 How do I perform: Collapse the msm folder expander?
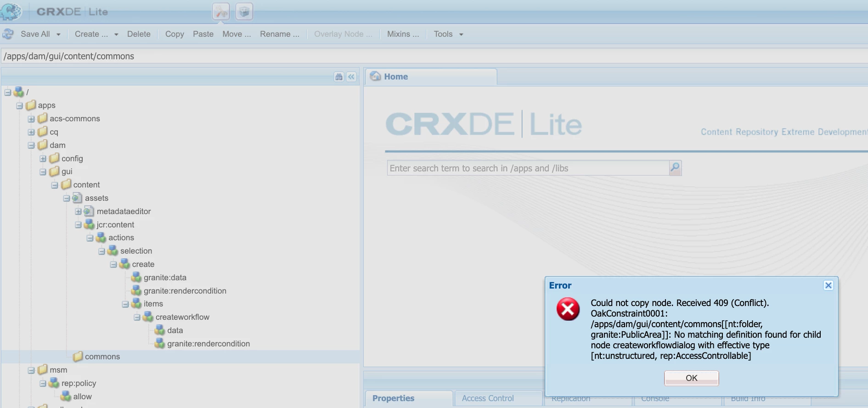coord(31,370)
